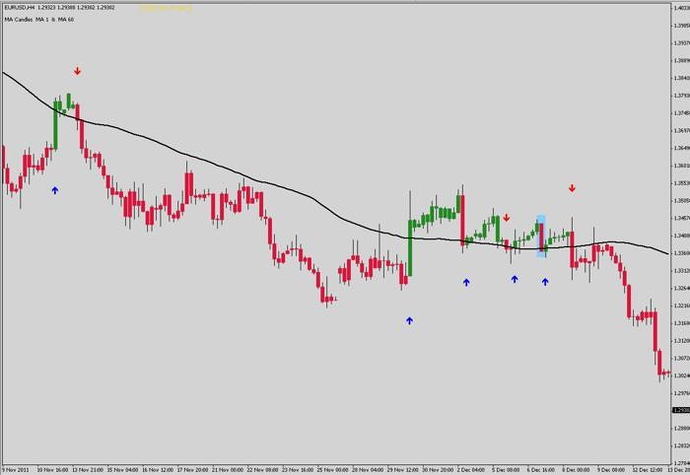Click the blue up arrow near 5 Dec
The height and width of the screenshot is (475, 690).
point(514,279)
